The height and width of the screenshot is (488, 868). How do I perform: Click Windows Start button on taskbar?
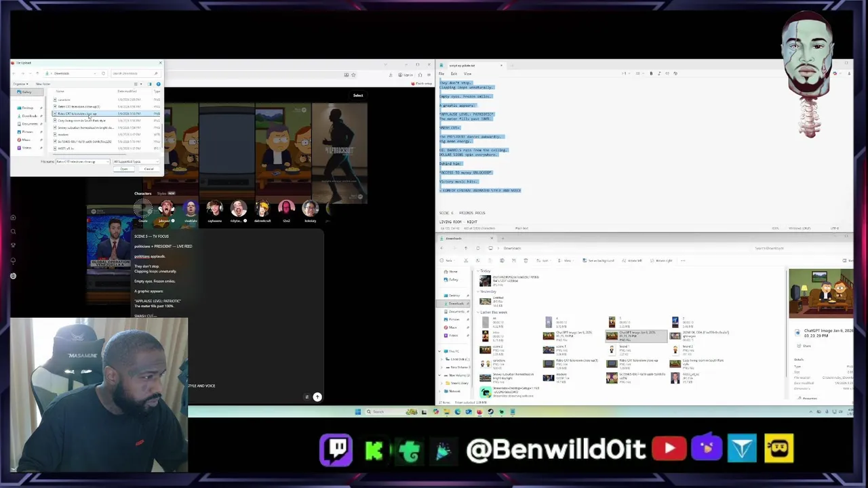tap(357, 411)
